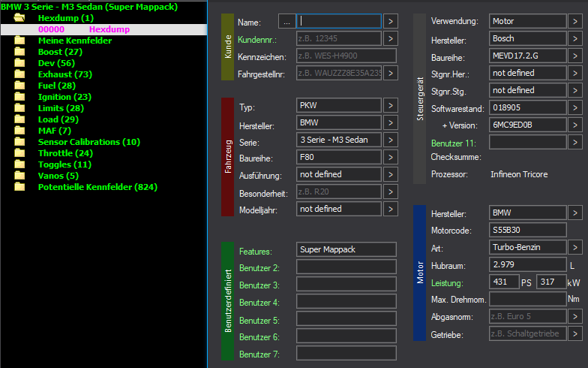Click the green Kundennr. label
Image resolution: width=588 pixels, height=368 pixels.
point(257,40)
